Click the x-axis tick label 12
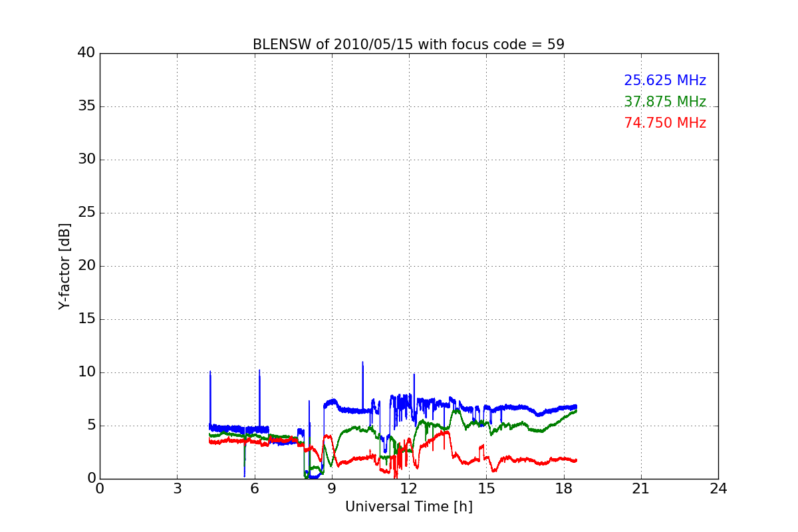 tap(409, 488)
